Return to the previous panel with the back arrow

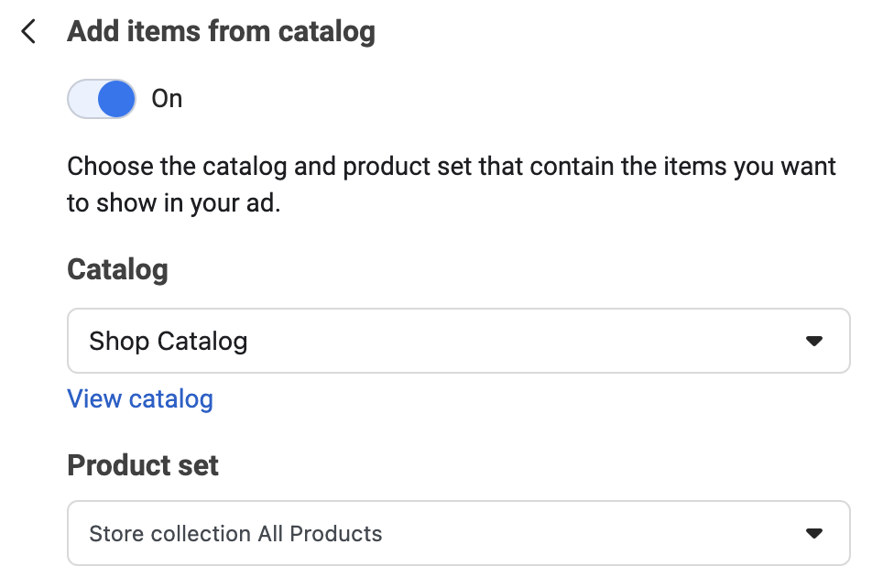tap(29, 32)
